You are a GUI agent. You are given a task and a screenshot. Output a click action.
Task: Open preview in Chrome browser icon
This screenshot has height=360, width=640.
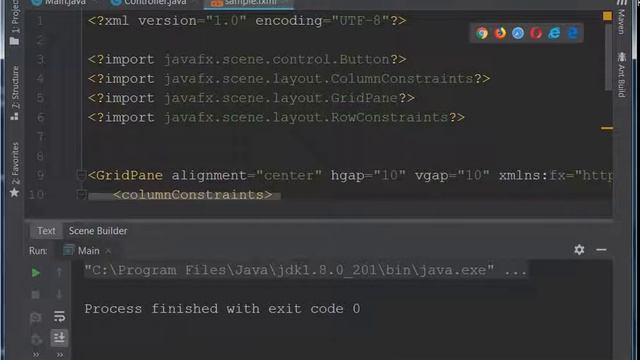(x=482, y=33)
